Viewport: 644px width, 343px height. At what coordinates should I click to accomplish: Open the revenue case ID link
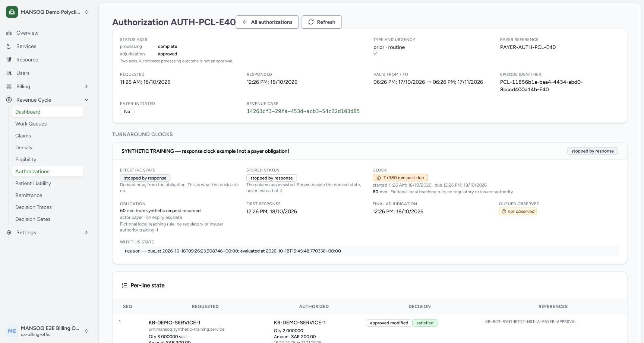pyautogui.click(x=303, y=111)
